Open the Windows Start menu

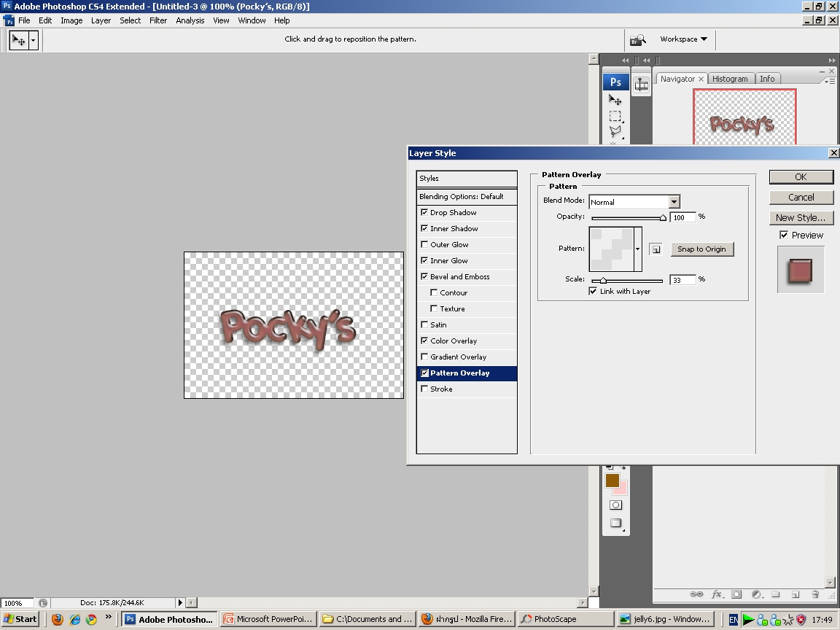pos(20,619)
